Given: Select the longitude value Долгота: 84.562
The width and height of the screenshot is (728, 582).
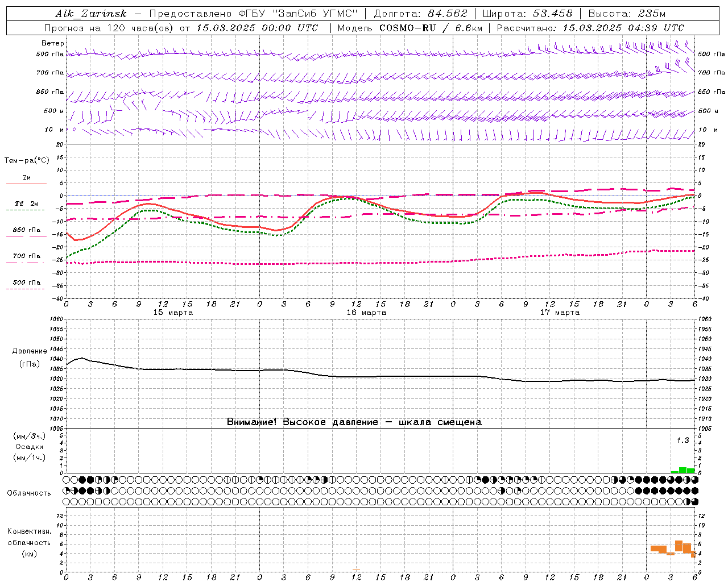Looking at the screenshot, I should [421, 14].
